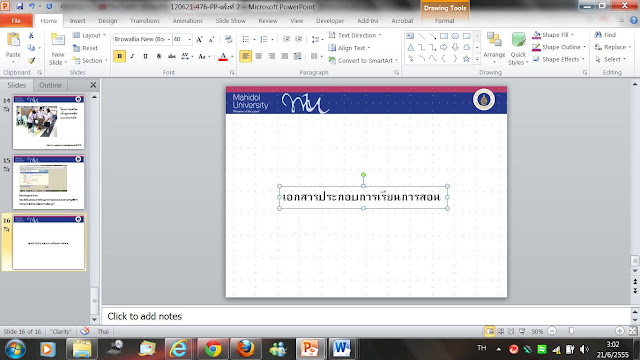
Task: Undo last action in Quick Access Toolbar
Action: pyautogui.click(x=31, y=7)
